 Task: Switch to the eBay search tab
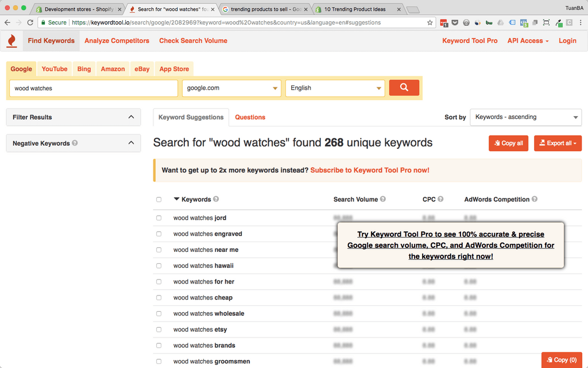pos(142,69)
